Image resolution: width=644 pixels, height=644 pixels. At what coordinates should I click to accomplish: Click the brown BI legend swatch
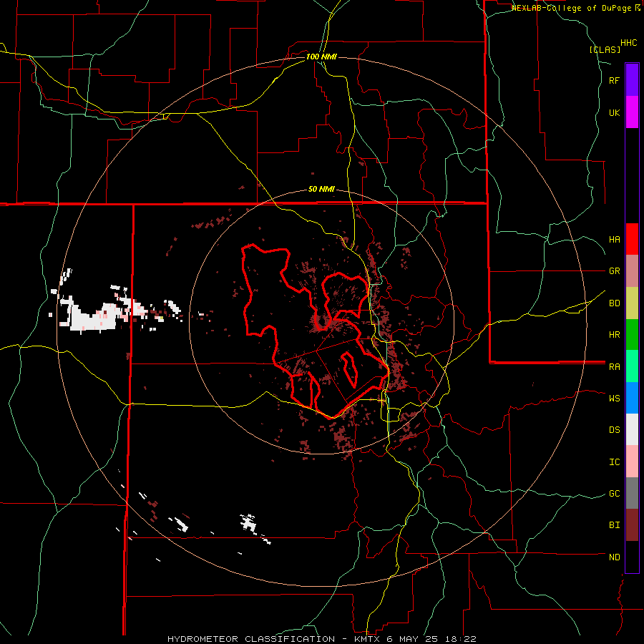632,525
